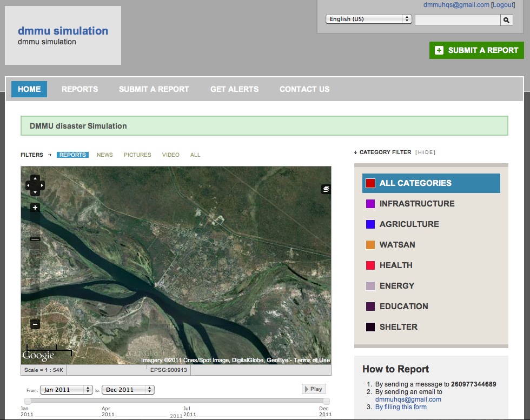Image resolution: width=530 pixels, height=420 pixels.
Task: Follow the 'By filling this form' link
Action: (401, 407)
